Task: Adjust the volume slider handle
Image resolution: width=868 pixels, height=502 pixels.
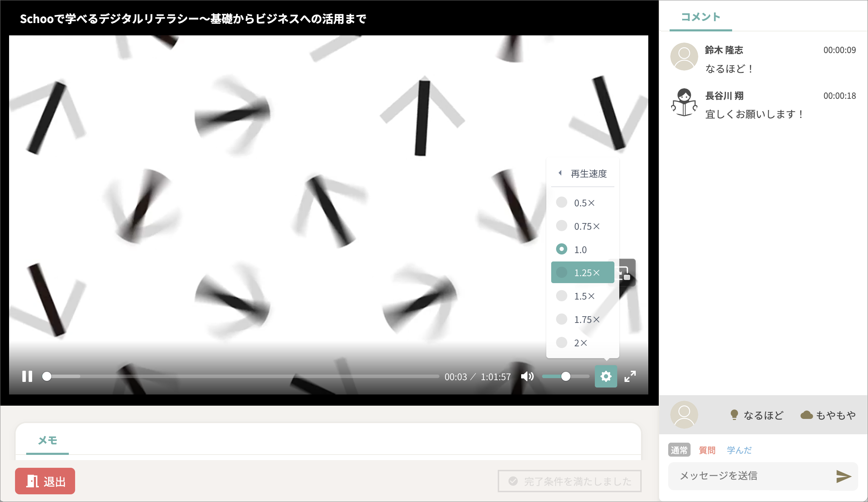Action: tap(566, 376)
